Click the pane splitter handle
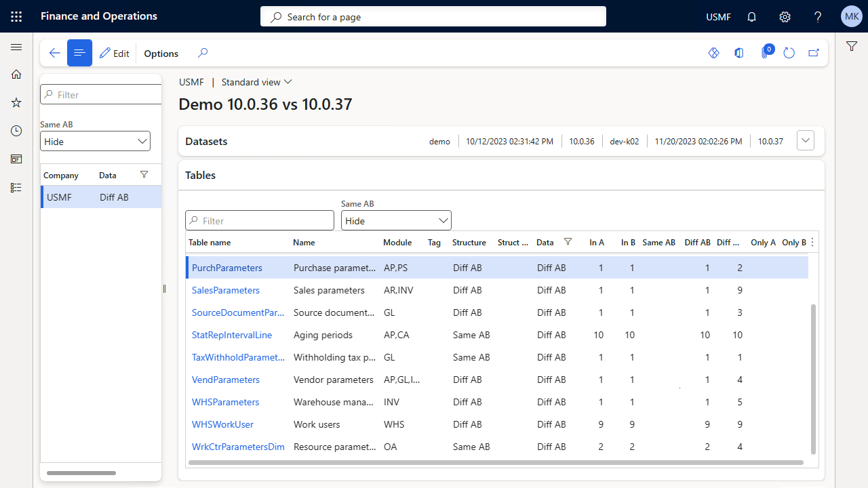 164,289
